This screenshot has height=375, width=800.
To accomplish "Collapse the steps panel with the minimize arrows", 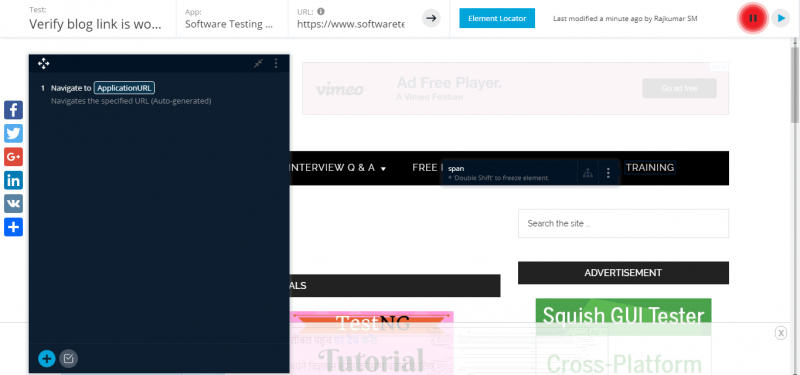I will [259, 63].
